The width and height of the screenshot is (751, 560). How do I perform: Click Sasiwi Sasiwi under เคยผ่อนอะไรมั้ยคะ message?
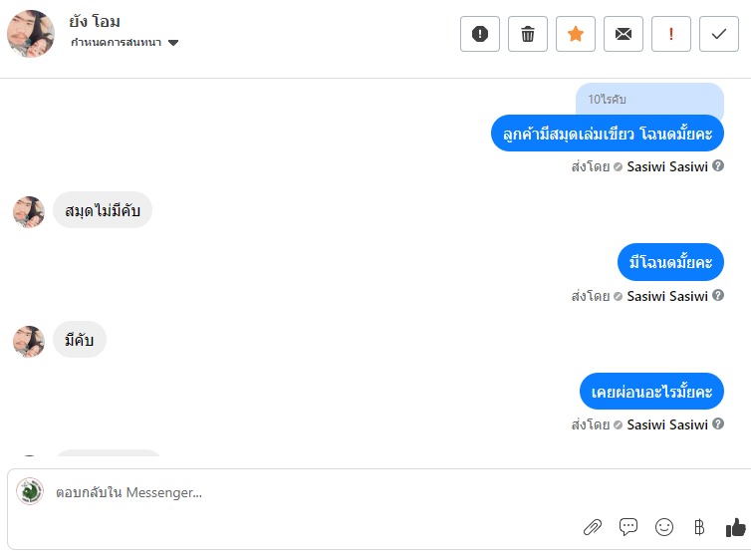pos(667,425)
